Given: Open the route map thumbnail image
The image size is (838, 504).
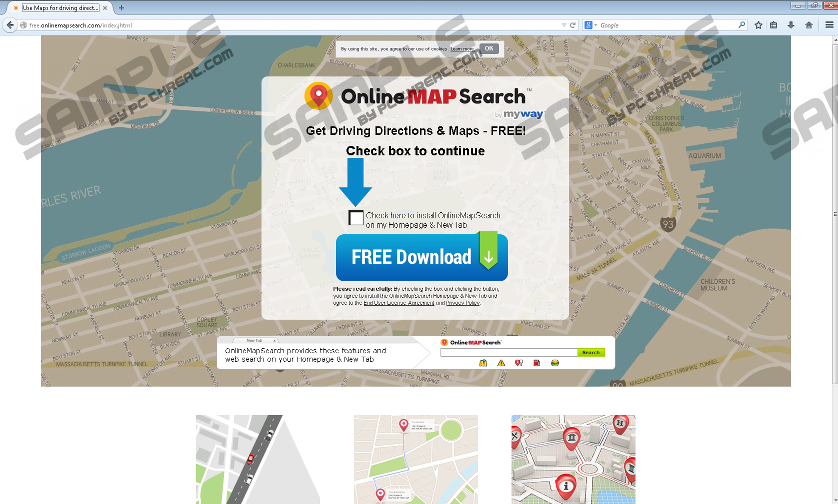Looking at the screenshot, I should pyautogui.click(x=415, y=460).
